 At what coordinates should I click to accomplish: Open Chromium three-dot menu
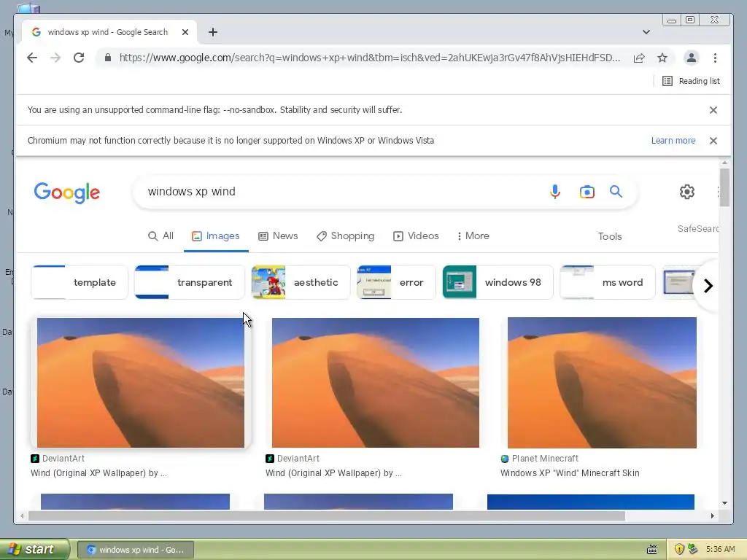pyautogui.click(x=715, y=58)
